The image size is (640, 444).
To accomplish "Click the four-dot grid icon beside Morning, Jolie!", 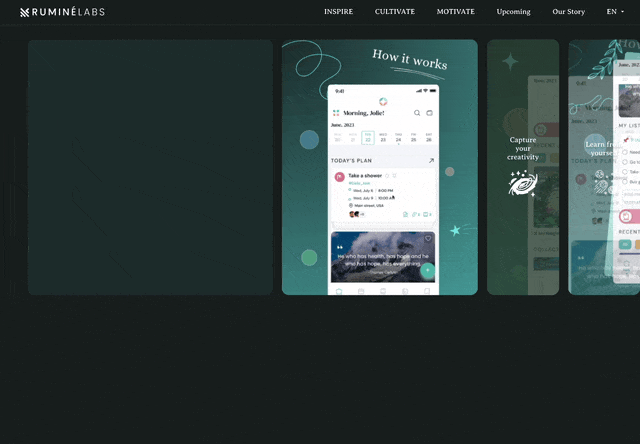I will [x=336, y=113].
